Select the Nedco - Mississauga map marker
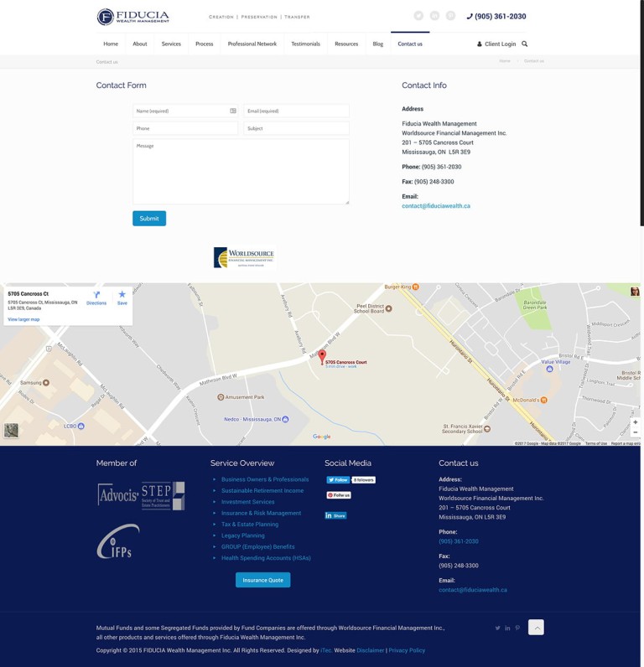 (x=286, y=419)
